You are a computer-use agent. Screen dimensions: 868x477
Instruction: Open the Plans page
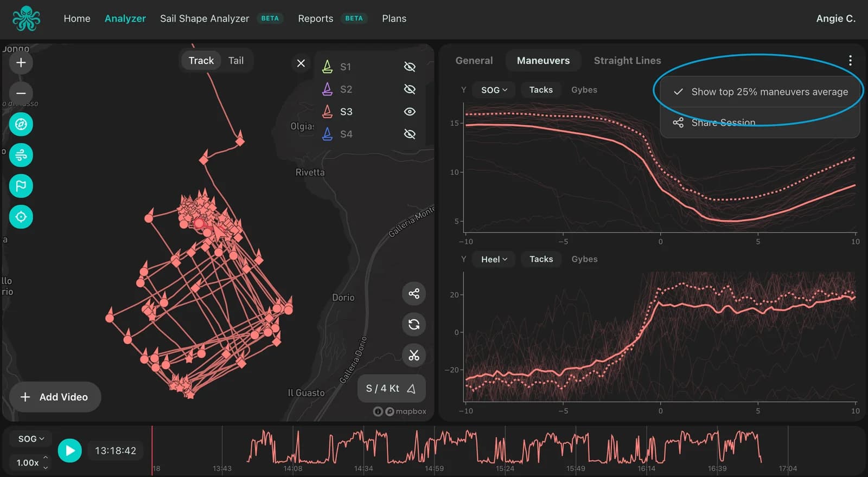coord(394,18)
